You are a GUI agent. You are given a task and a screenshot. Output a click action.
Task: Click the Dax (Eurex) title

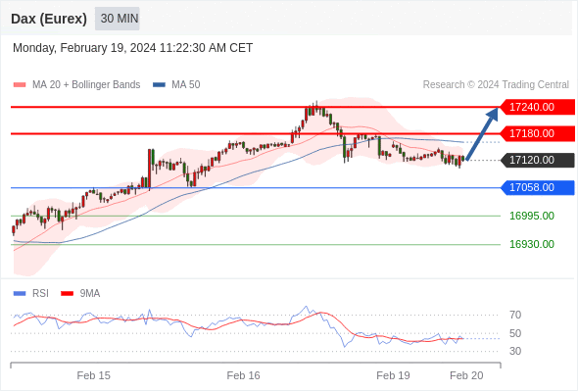coord(49,19)
